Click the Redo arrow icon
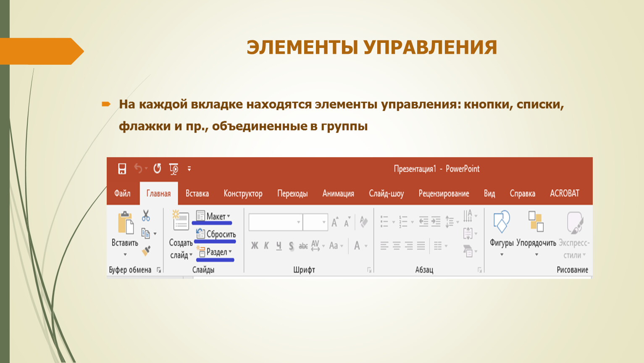 pos(157,169)
